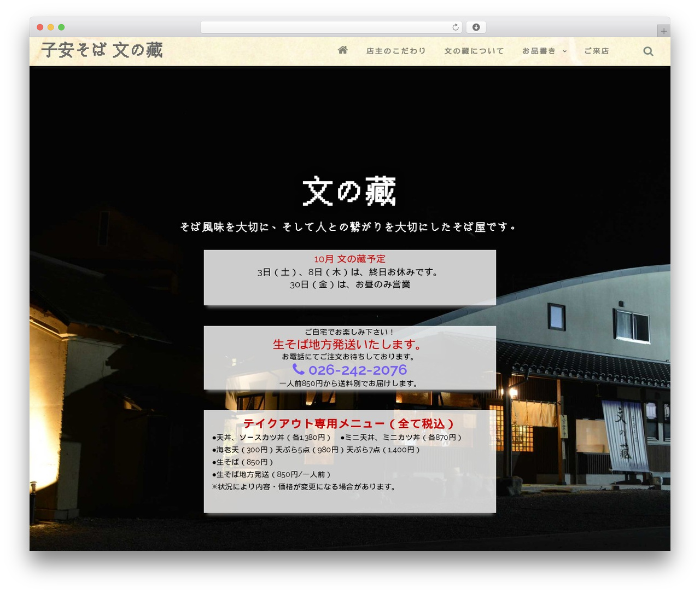Screen dimensions: 700x593
Task: Click the 3日（土）、8日（木）closure line
Action: click(x=349, y=272)
